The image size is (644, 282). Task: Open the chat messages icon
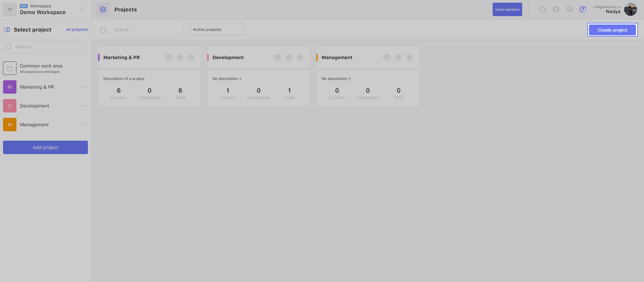[x=569, y=9]
